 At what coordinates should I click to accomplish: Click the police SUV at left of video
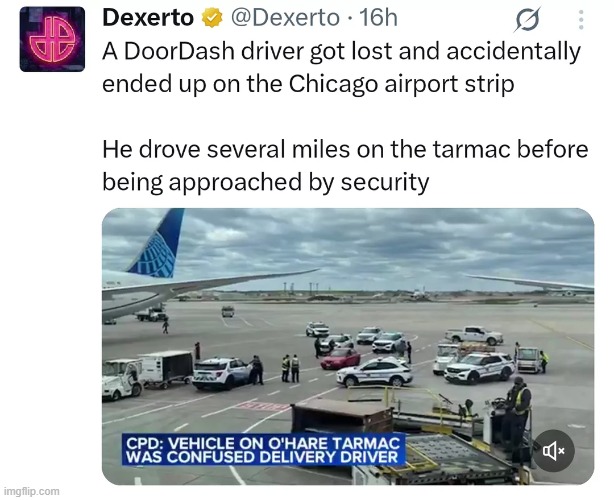point(221,374)
